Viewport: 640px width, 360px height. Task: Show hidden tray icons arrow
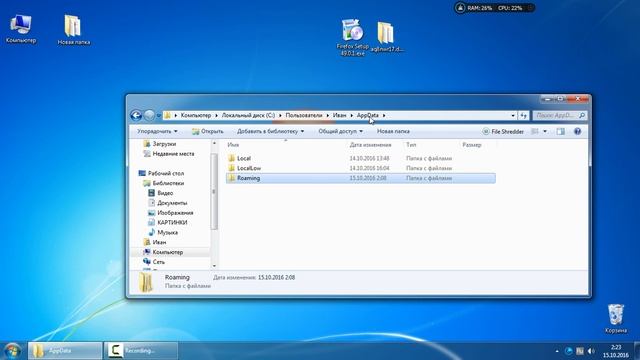coord(557,351)
